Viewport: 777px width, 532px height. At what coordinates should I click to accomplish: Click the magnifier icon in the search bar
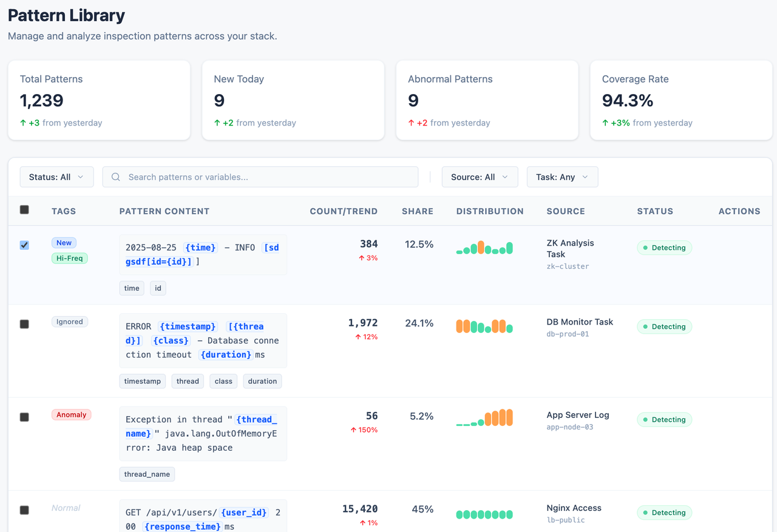(x=115, y=177)
